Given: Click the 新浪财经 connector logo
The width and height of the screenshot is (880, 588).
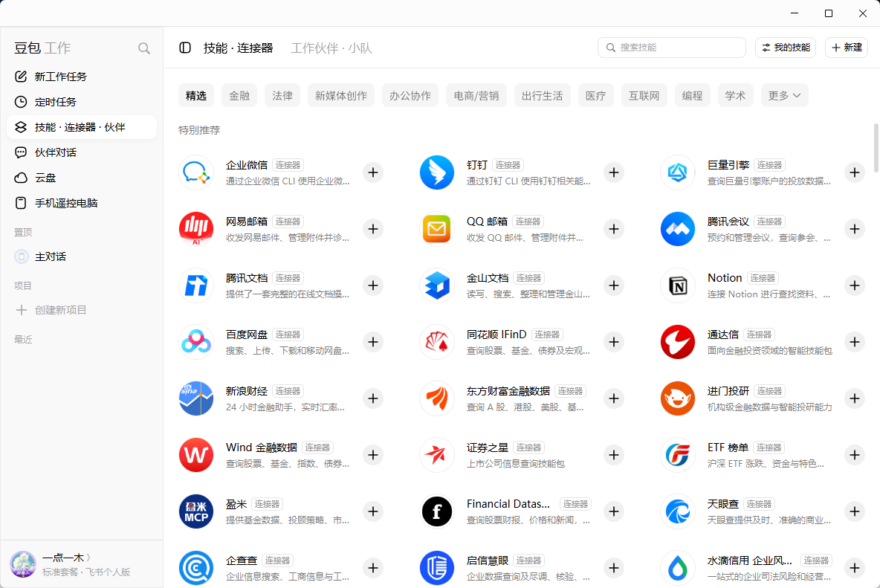Looking at the screenshot, I should pyautogui.click(x=196, y=398).
